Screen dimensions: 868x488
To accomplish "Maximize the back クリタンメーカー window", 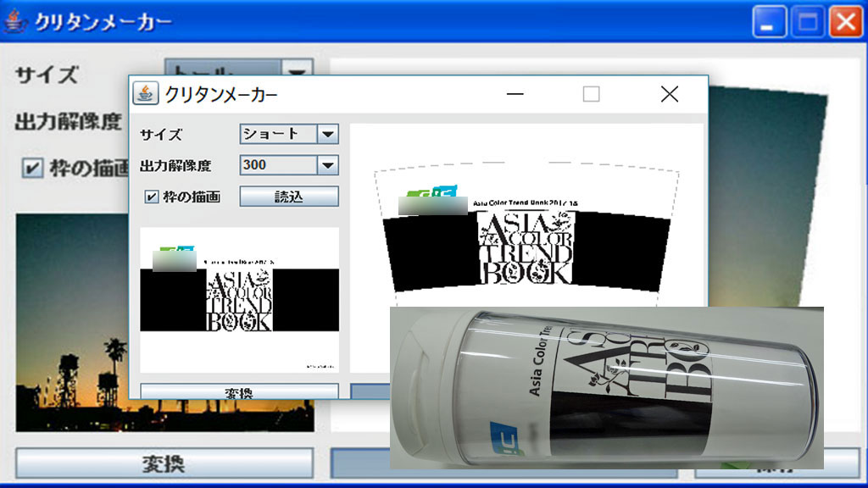I will 808,22.
